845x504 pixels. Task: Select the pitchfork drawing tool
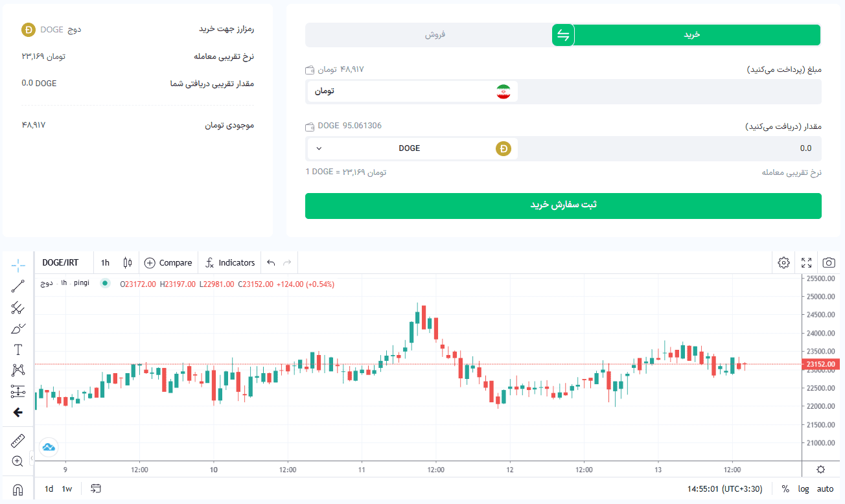[18, 308]
